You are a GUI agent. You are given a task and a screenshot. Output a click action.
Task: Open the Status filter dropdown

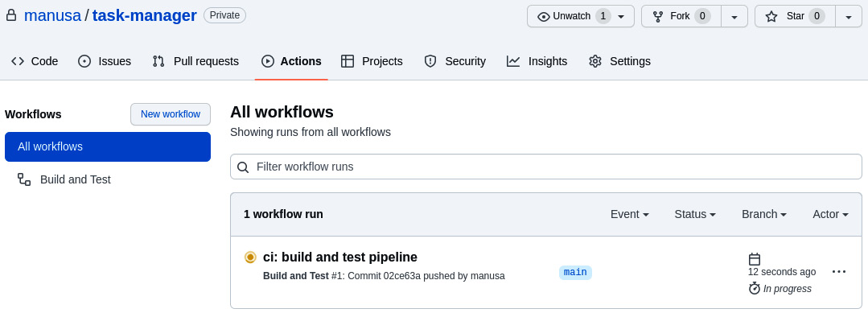(695, 214)
